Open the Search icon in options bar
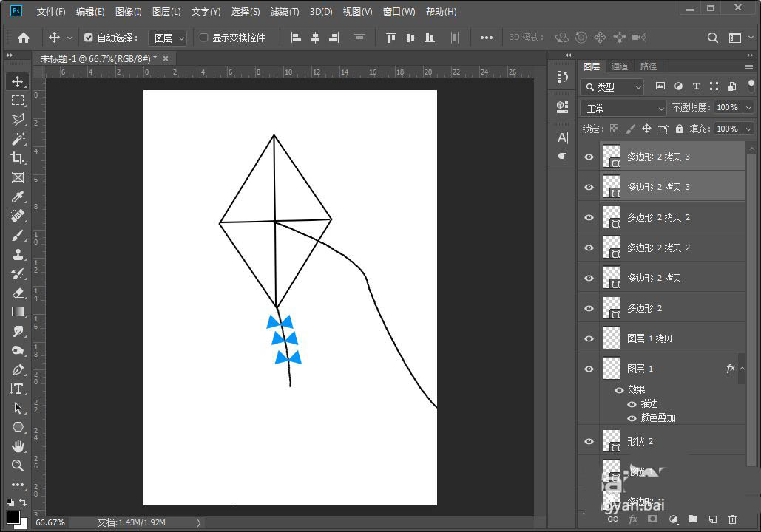Screen dimensions: 761x532 (712, 38)
